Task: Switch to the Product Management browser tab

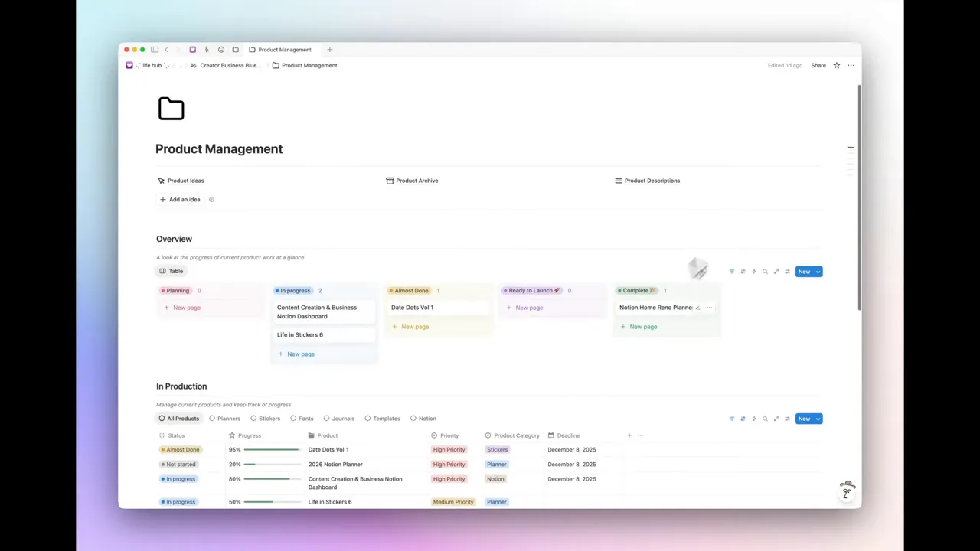Action: click(x=284, y=49)
